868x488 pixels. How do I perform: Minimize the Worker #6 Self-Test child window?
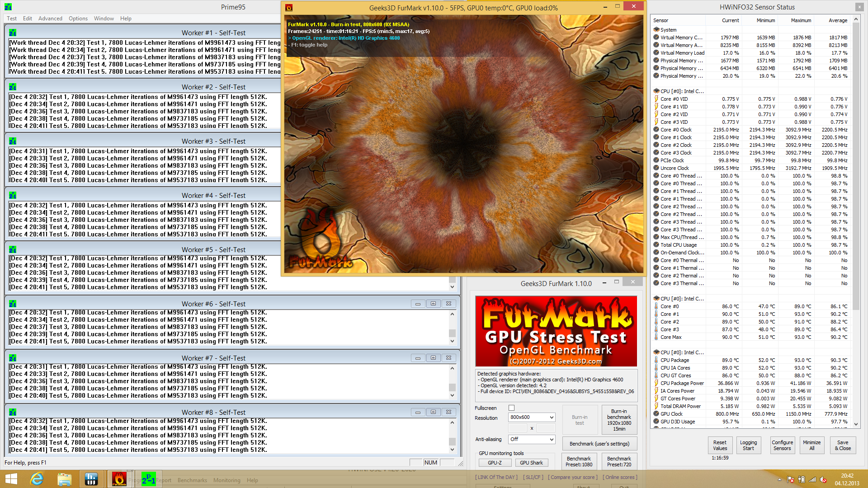pyautogui.click(x=418, y=304)
